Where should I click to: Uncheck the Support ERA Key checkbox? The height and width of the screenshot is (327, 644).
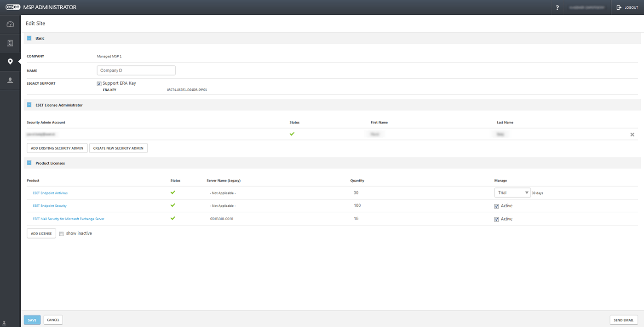[x=99, y=84]
